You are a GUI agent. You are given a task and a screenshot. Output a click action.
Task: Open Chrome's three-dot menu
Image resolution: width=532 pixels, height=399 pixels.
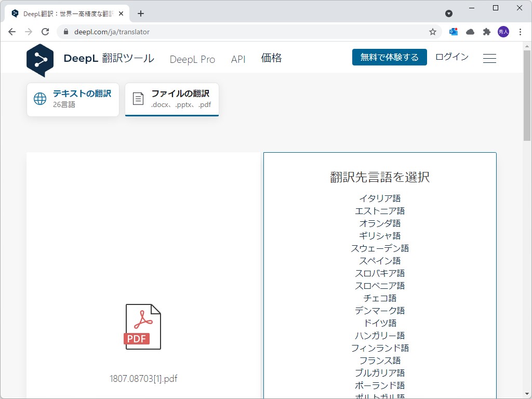(521, 31)
